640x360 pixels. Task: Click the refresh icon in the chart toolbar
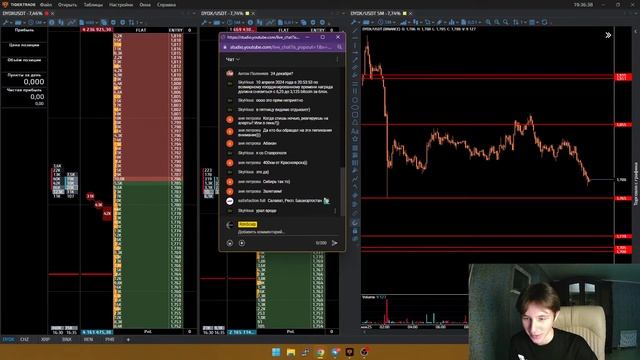tap(544, 22)
